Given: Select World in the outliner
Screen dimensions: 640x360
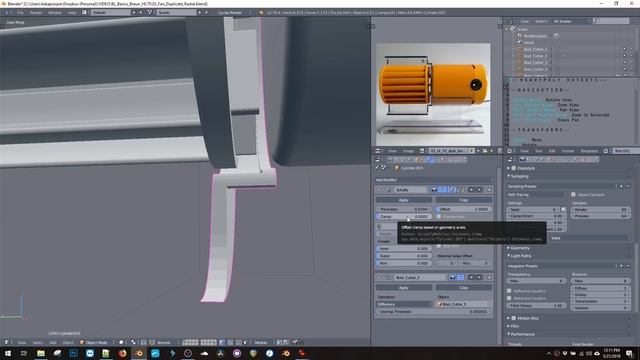Looking at the screenshot, I should tap(529, 42).
